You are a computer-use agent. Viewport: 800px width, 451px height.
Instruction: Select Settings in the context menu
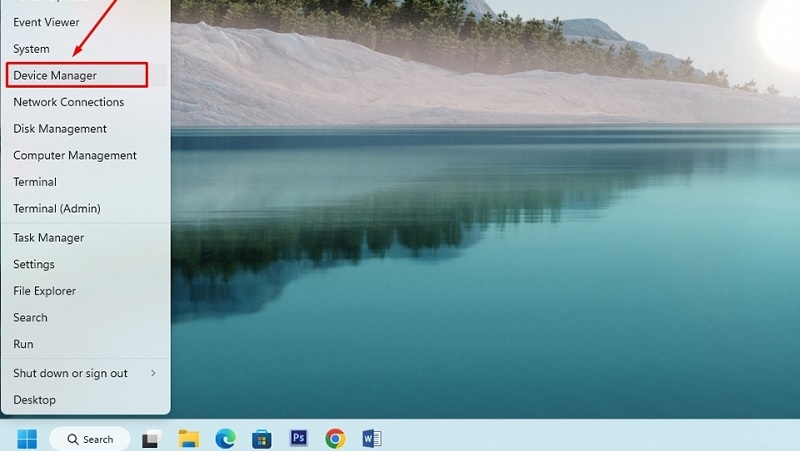[86, 264]
